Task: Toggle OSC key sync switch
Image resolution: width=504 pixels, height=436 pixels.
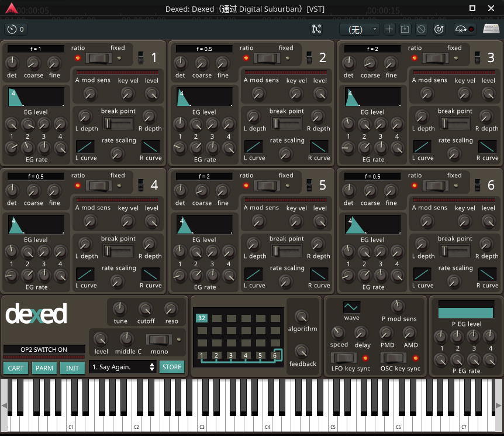Action: tap(393, 358)
